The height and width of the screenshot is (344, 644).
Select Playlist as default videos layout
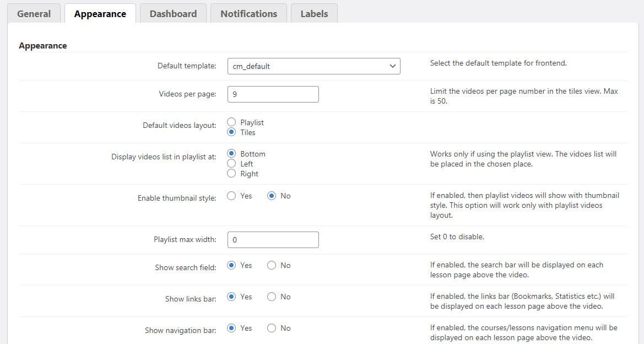231,122
